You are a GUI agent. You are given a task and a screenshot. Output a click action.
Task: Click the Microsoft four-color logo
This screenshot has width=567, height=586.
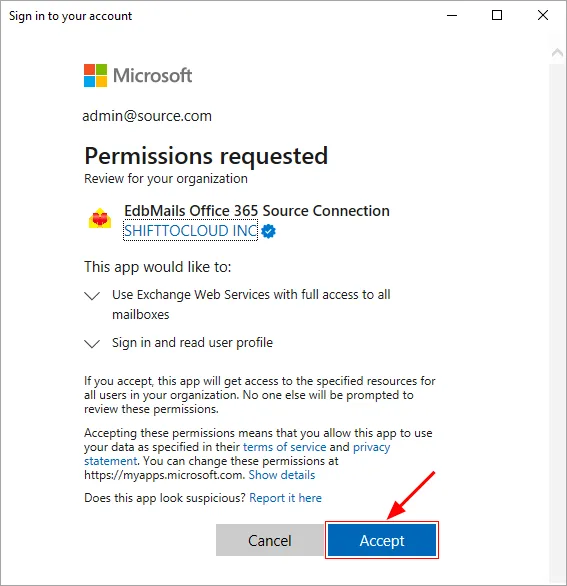96,75
